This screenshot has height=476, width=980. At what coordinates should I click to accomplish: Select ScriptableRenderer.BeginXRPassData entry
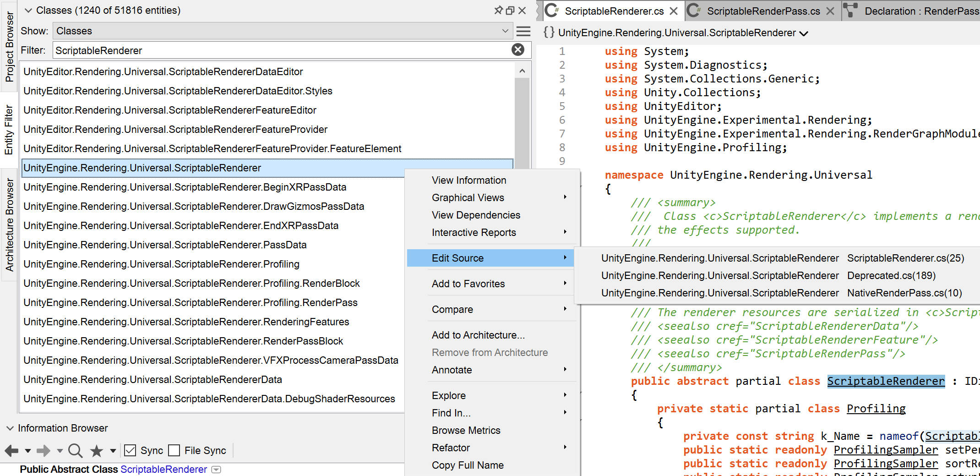213,187
